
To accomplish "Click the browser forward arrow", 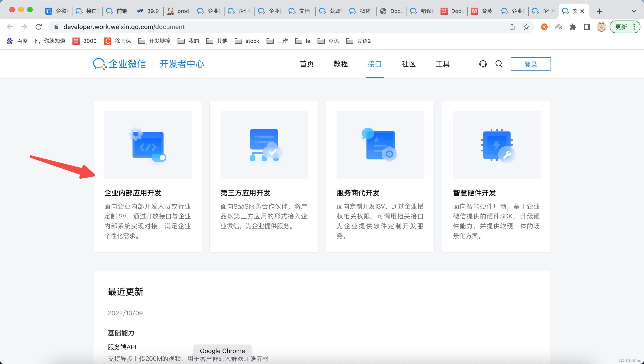I will pyautogui.click(x=24, y=27).
